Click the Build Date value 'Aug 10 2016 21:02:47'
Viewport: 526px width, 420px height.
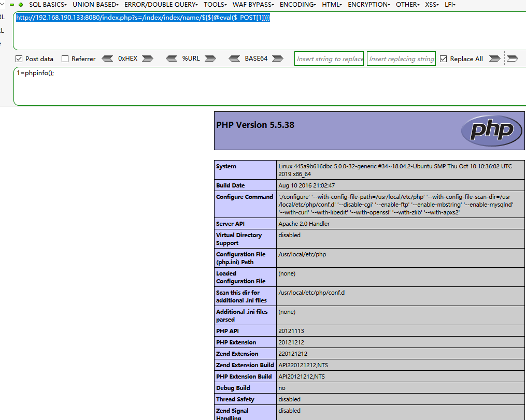click(x=307, y=185)
